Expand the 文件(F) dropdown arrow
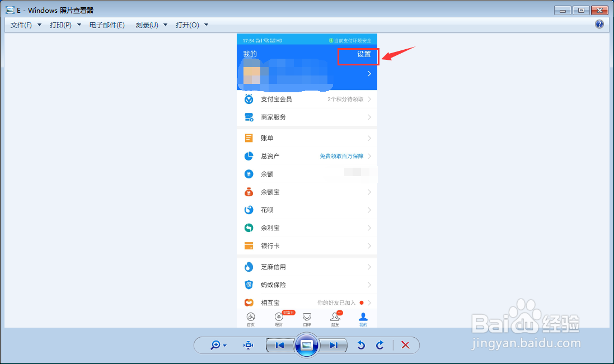This screenshot has width=614, height=364. pos(39,25)
